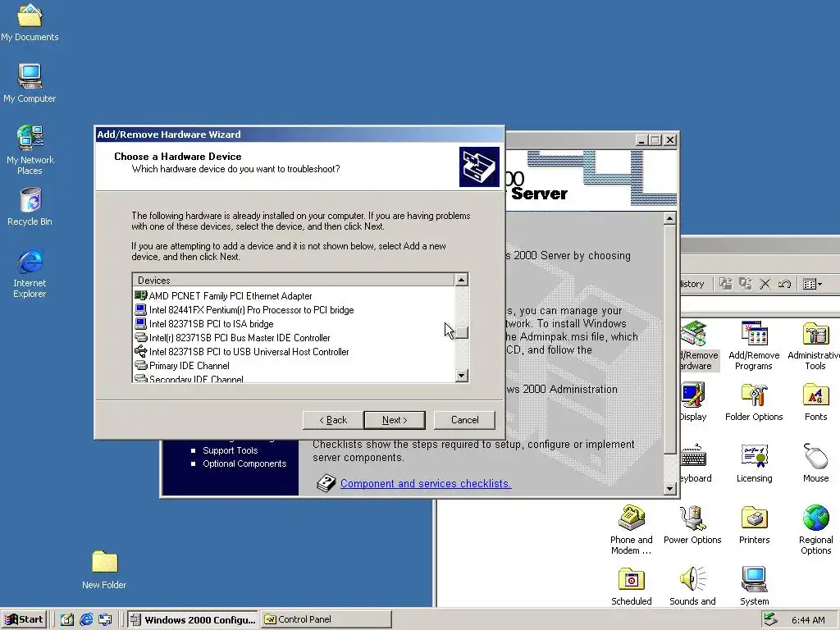The height and width of the screenshot is (630, 840).
Task: Select Intel 82371SB PCI Bus Master IDE Controller
Action: 294,337
